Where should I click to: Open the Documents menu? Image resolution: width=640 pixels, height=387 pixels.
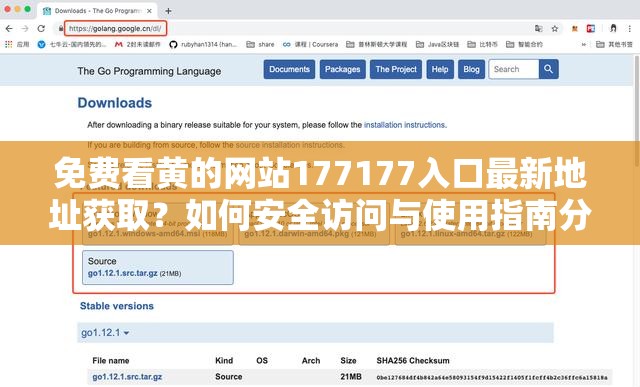[x=289, y=69]
